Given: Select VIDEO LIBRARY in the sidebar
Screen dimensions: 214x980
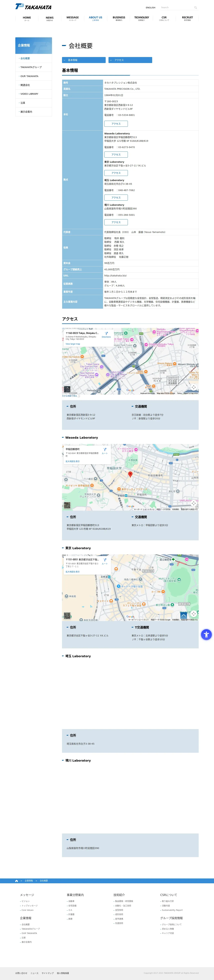Looking at the screenshot, I should tap(33, 94).
